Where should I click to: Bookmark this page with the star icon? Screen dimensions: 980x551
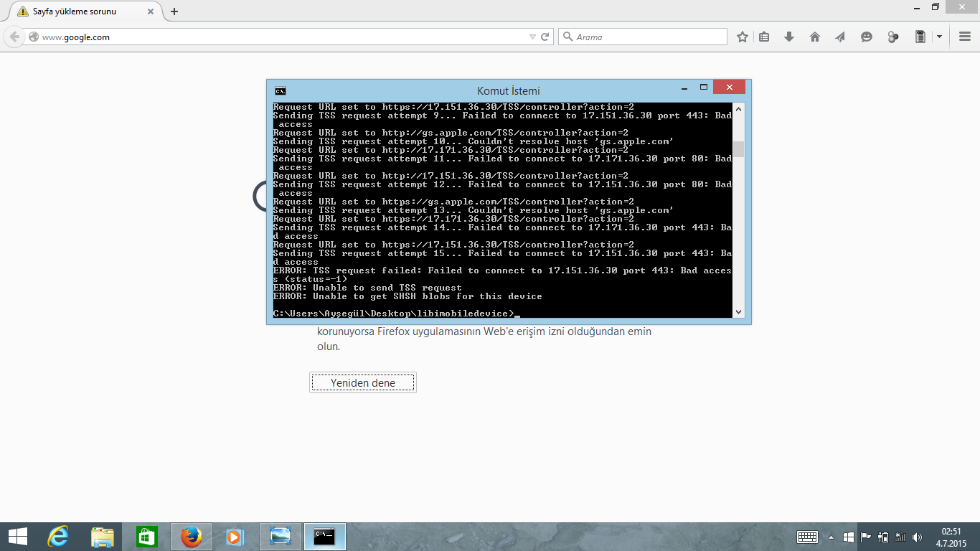(743, 37)
